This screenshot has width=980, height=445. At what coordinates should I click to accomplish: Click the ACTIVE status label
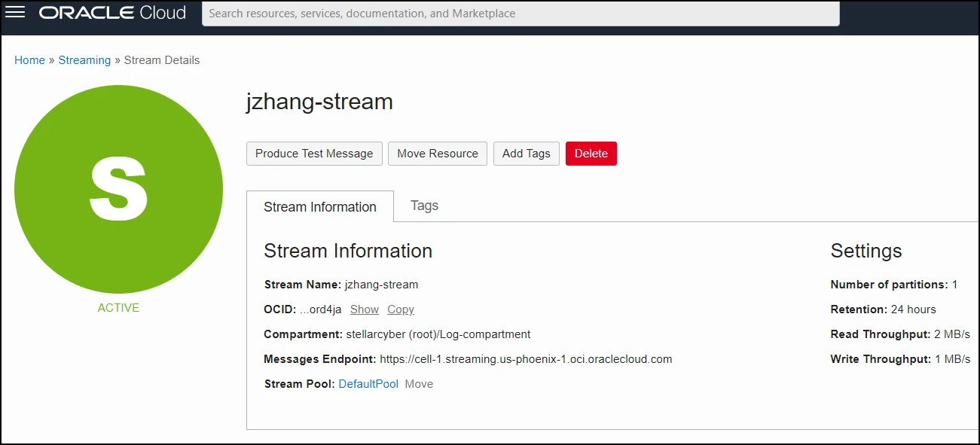point(118,308)
